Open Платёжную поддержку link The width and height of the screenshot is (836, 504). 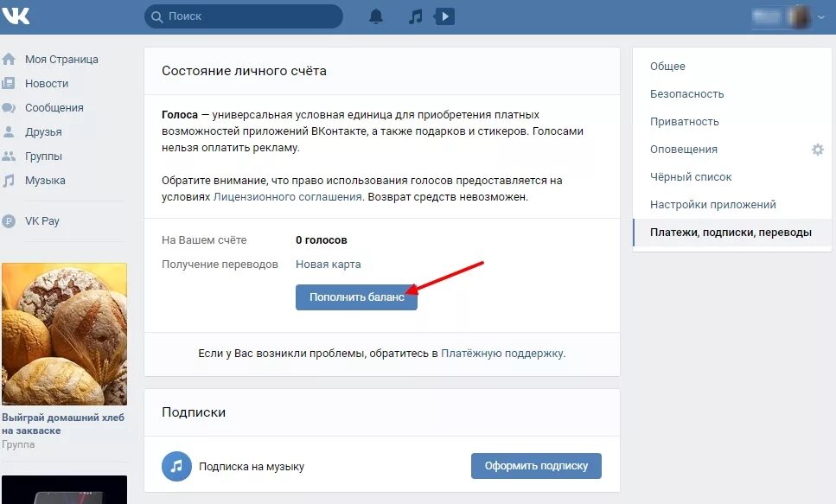(x=501, y=353)
